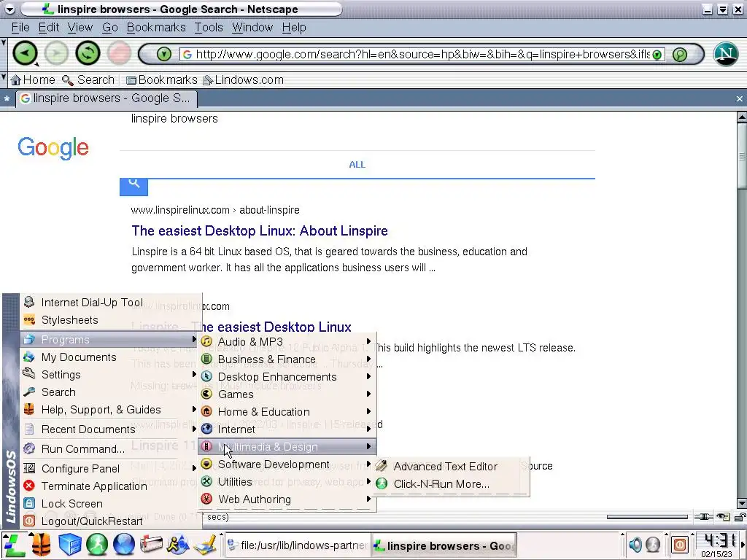Launch Click-N-Run green runner taskbar icon

[x=97, y=545]
